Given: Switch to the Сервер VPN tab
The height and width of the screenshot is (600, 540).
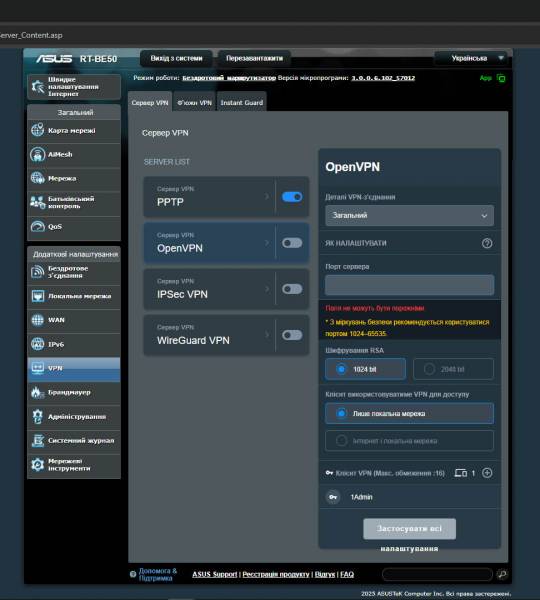Looking at the screenshot, I should click(150, 102).
